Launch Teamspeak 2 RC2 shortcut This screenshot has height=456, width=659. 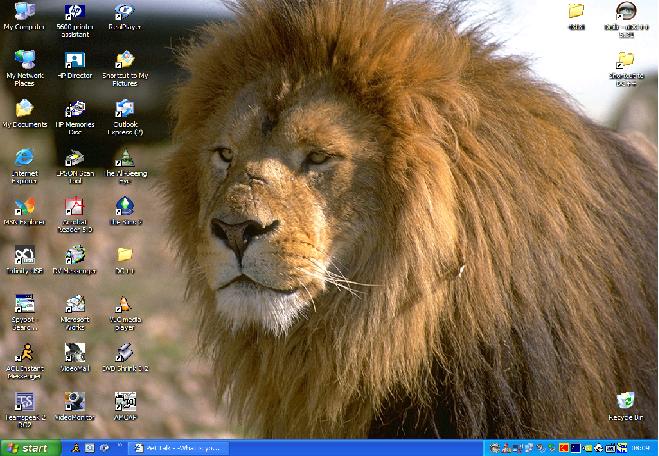(24, 401)
